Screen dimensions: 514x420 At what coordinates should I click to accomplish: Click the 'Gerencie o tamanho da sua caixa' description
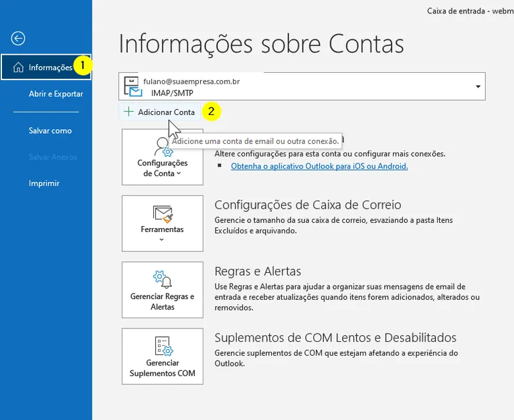(x=334, y=225)
